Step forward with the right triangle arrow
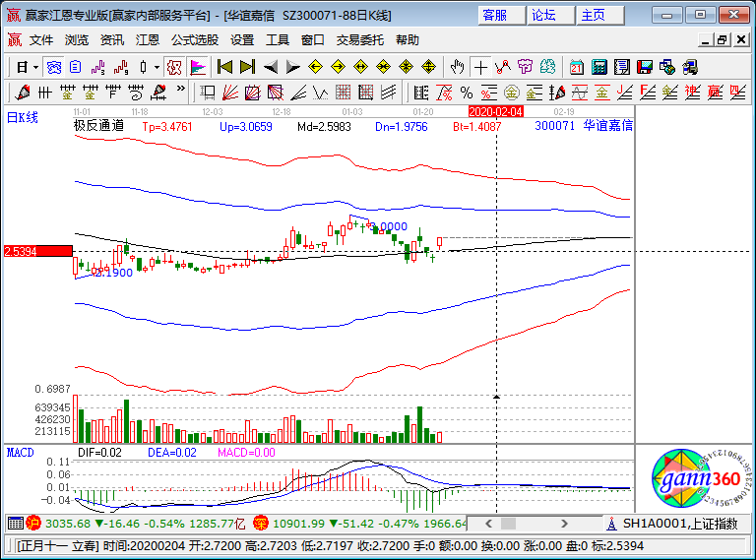The height and width of the screenshot is (560, 756). click(x=292, y=67)
